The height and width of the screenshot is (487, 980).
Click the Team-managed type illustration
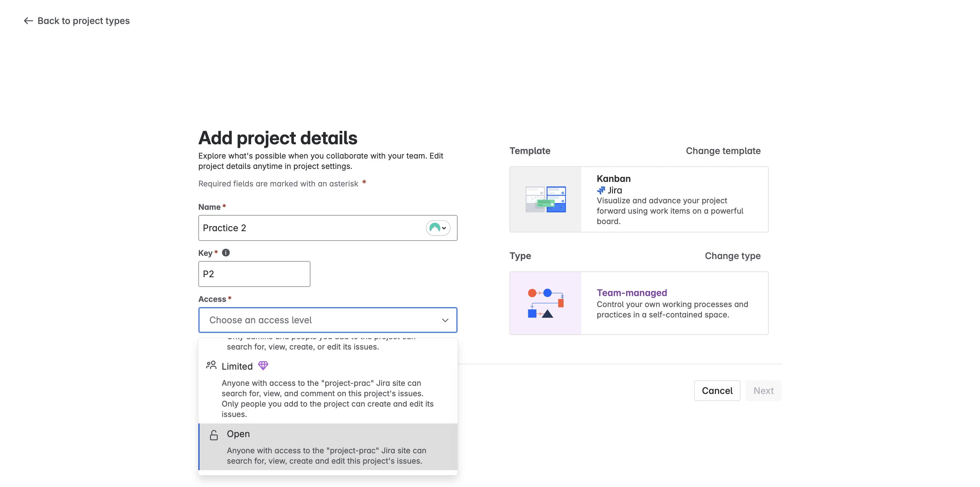point(545,303)
